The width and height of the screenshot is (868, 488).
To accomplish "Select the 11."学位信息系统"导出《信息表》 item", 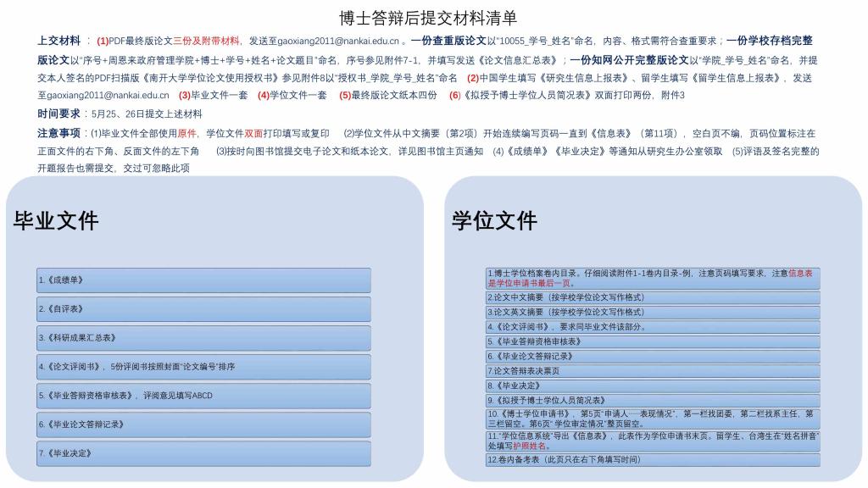I will [652, 441].
